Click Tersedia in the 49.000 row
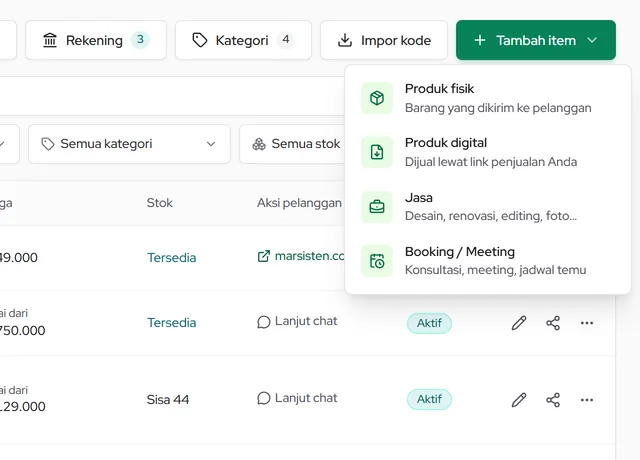This screenshot has width=640, height=460. pos(171,258)
